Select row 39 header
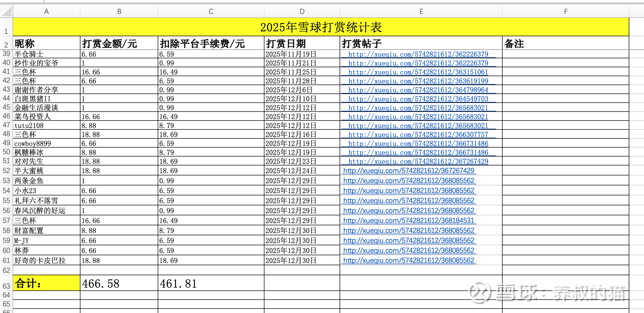Screen dimensions: 644x313 pyautogui.click(x=6, y=54)
